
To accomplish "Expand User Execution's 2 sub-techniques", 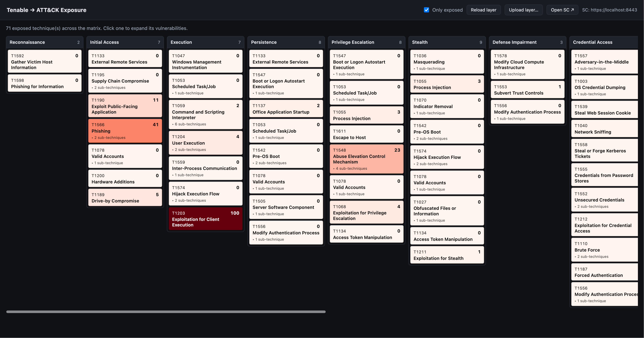I will [189, 149].
